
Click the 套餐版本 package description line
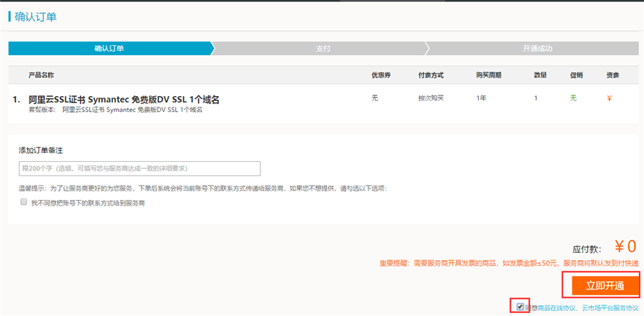pyautogui.click(x=114, y=110)
